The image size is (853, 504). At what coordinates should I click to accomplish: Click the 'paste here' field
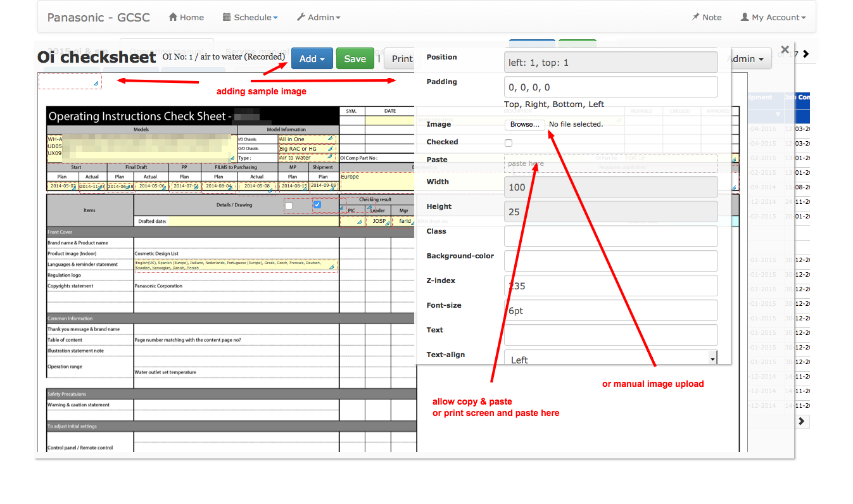610,163
